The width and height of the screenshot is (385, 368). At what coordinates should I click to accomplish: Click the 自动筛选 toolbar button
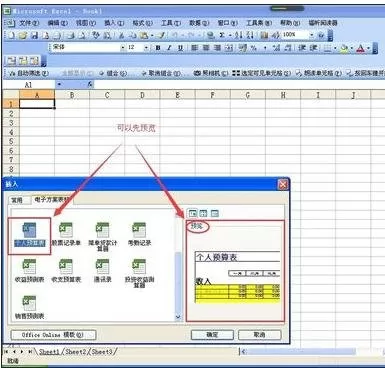click(x=29, y=73)
